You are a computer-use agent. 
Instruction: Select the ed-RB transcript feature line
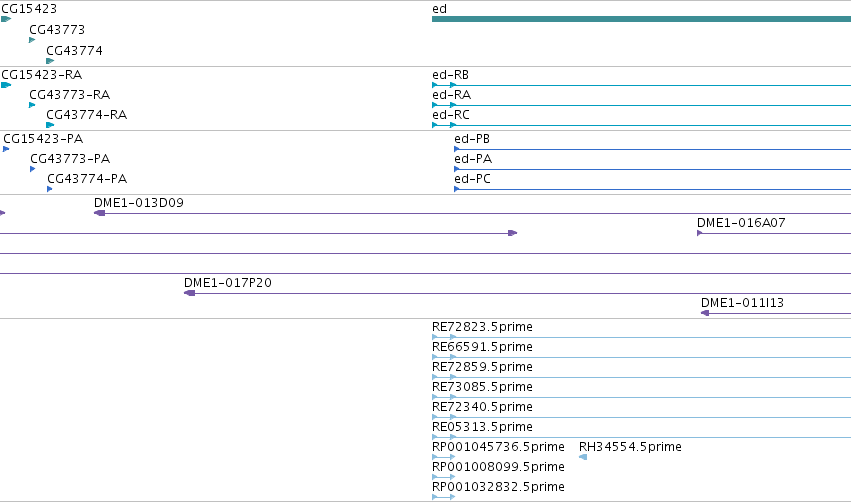click(x=642, y=85)
